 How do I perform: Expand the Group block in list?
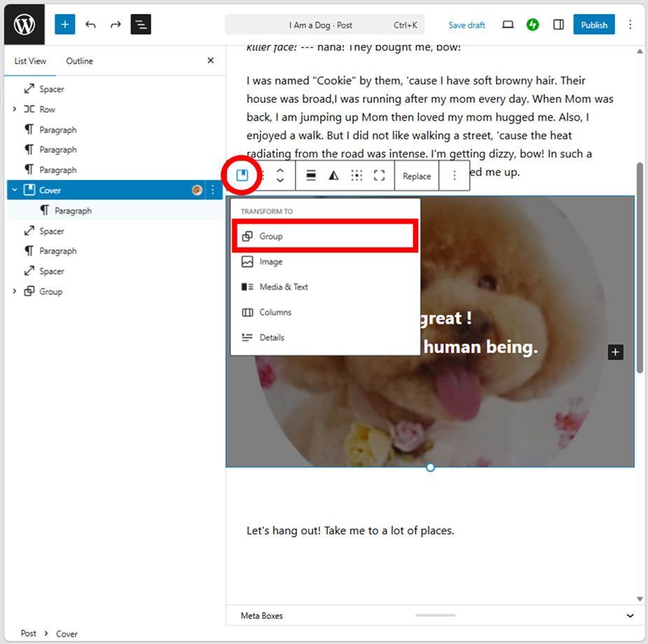coord(15,292)
